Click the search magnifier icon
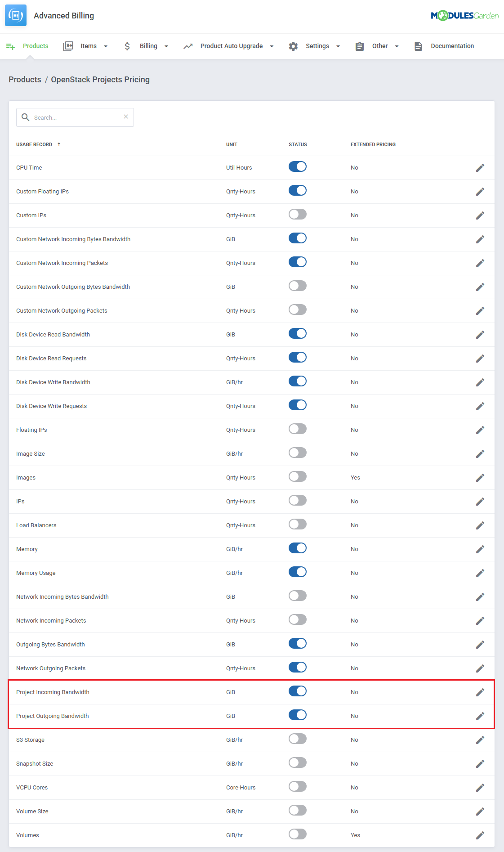 26,117
